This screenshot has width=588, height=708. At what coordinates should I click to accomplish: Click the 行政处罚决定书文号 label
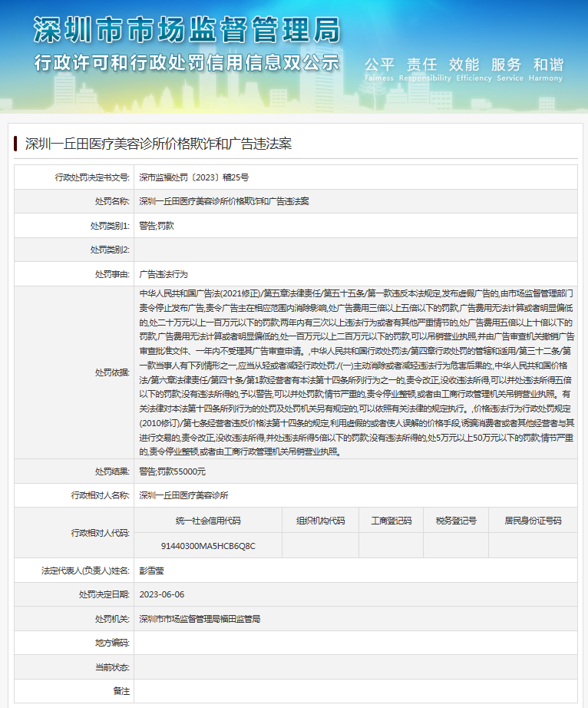pos(92,177)
